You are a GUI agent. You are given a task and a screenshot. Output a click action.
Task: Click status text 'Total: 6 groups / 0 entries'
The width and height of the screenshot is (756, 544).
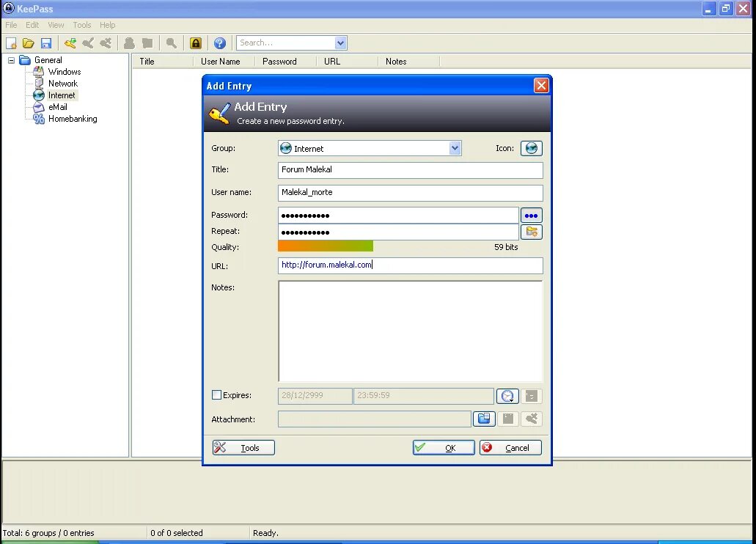pos(48,533)
